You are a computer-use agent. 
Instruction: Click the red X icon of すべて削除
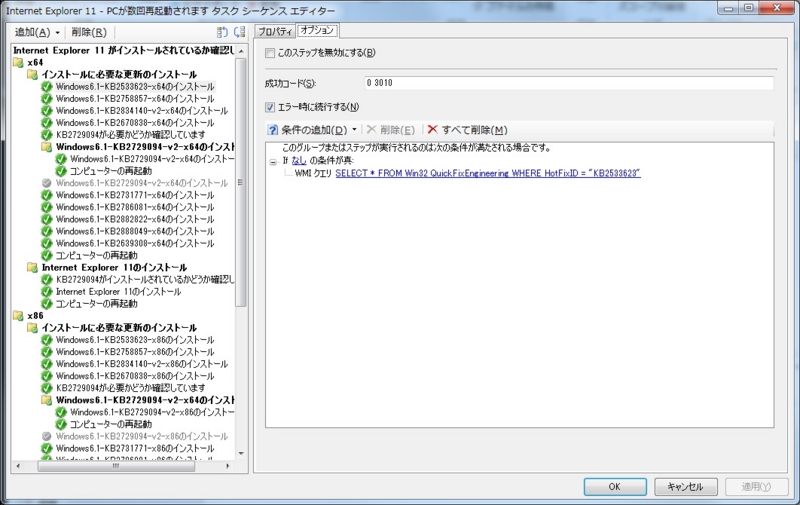[x=433, y=130]
